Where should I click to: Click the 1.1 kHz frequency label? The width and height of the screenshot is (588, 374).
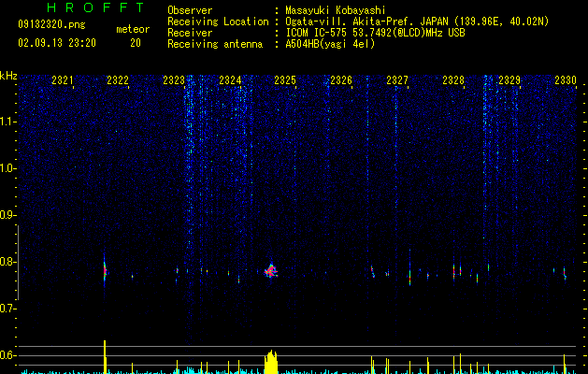7,122
